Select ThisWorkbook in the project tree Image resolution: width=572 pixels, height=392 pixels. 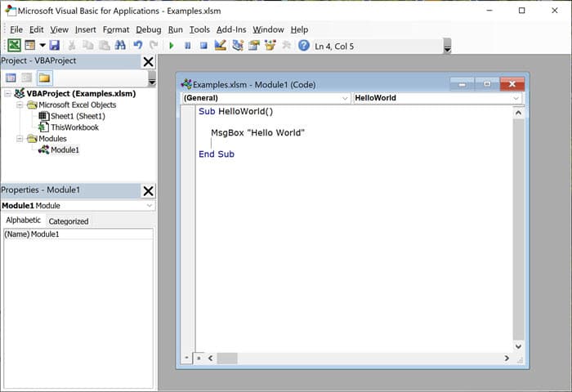[75, 127]
